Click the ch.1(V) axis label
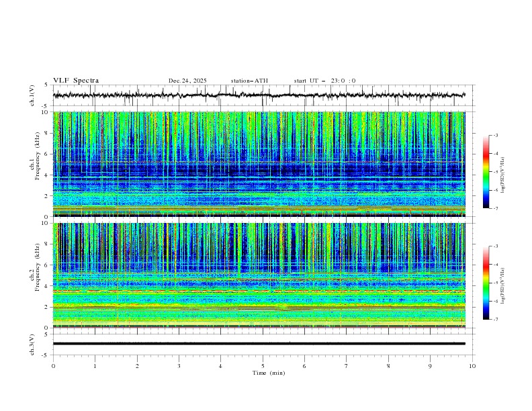The height and width of the screenshot is (411, 532). pyautogui.click(x=32, y=95)
